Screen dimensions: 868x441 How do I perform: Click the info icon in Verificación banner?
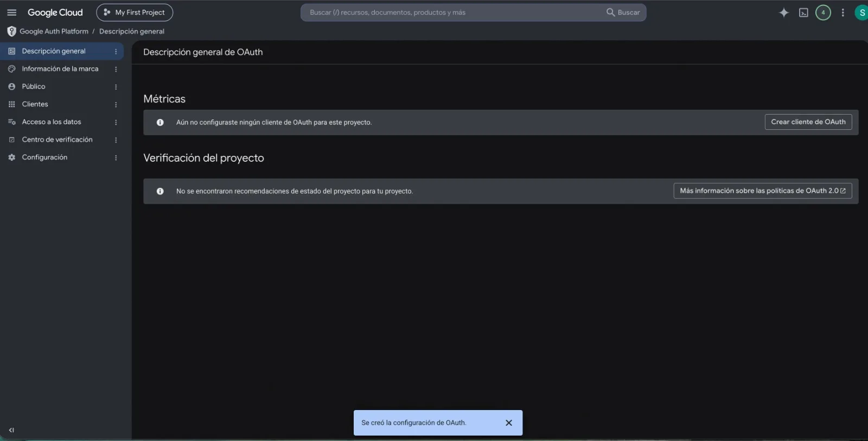tap(160, 191)
